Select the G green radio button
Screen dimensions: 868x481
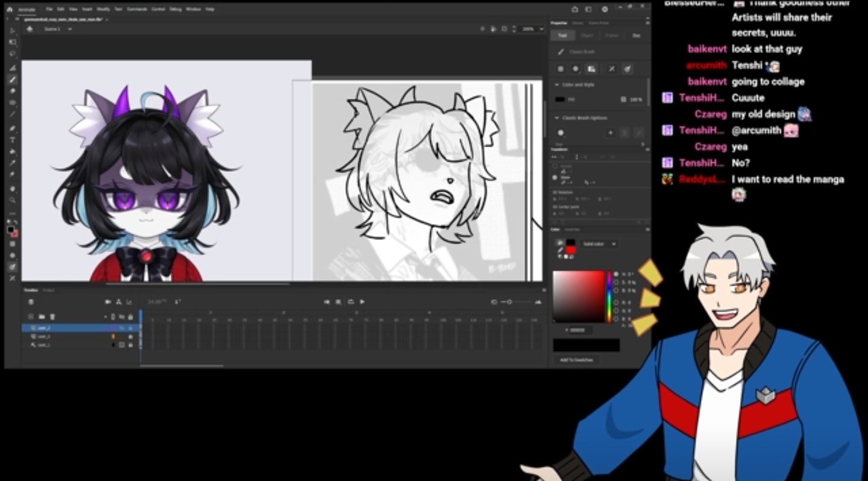click(616, 310)
